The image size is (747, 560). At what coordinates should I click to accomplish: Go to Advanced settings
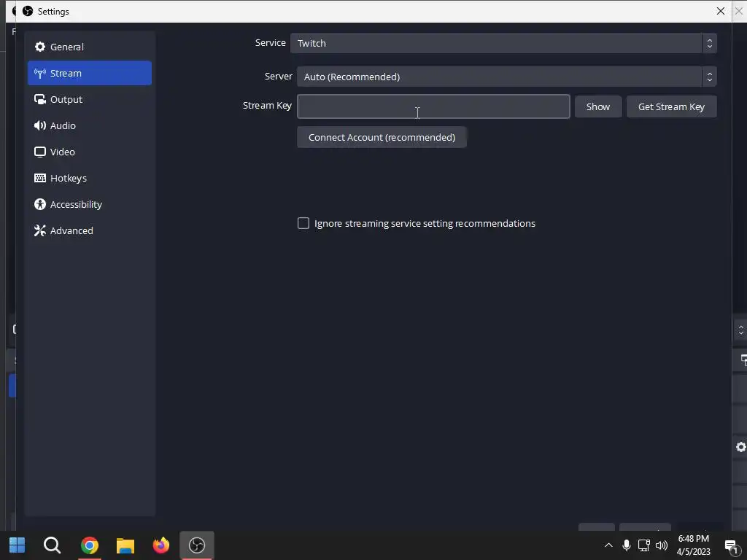[x=90, y=230]
